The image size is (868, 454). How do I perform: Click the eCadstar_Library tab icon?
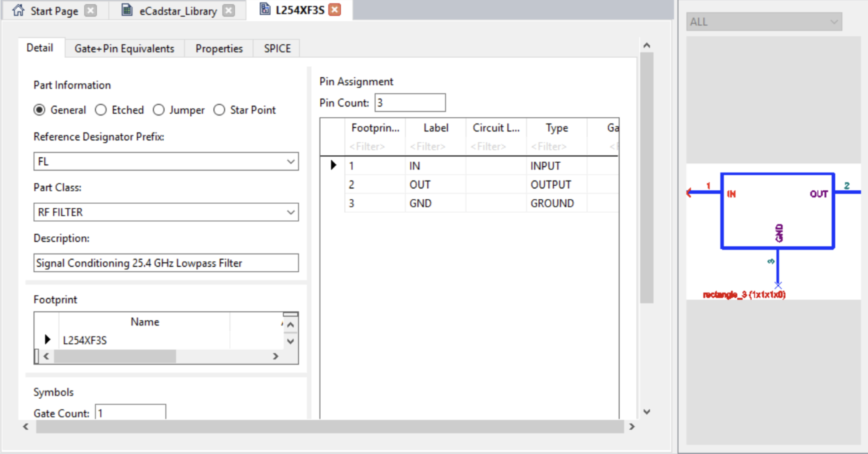click(x=127, y=10)
